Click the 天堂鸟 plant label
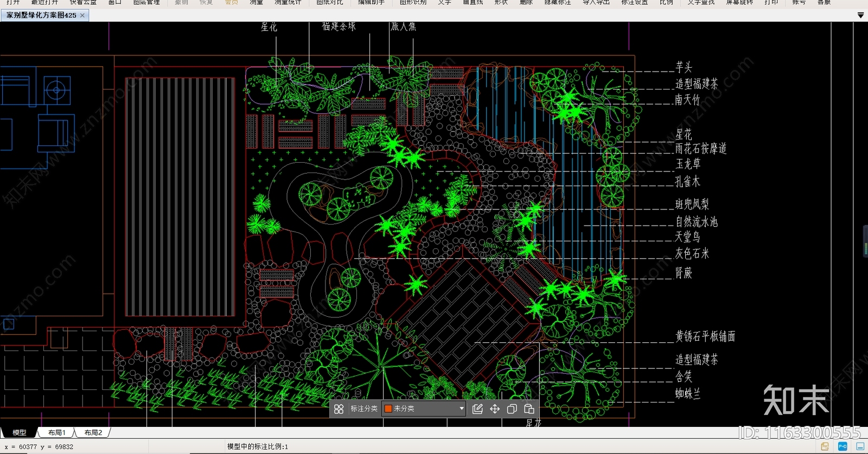The height and width of the screenshot is (454, 868). pyautogui.click(x=687, y=237)
